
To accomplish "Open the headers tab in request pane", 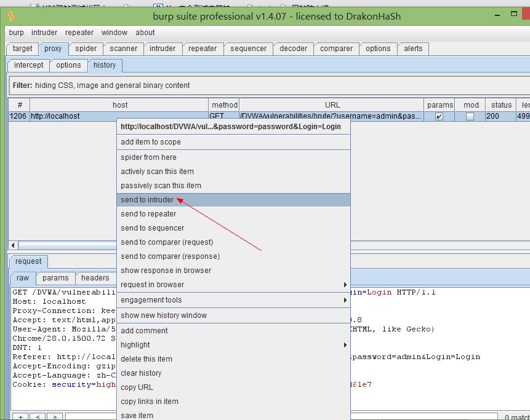I will (x=95, y=278).
